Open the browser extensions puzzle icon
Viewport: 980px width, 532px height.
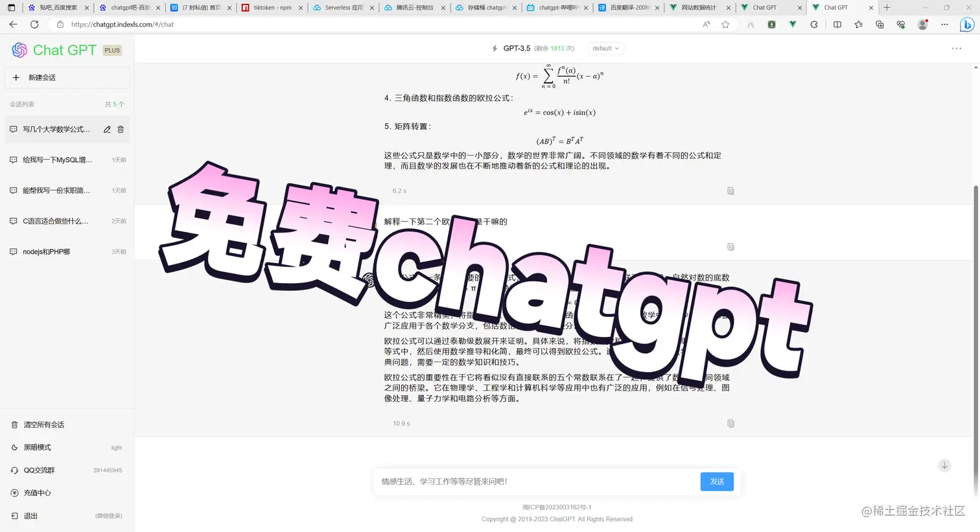tap(814, 25)
